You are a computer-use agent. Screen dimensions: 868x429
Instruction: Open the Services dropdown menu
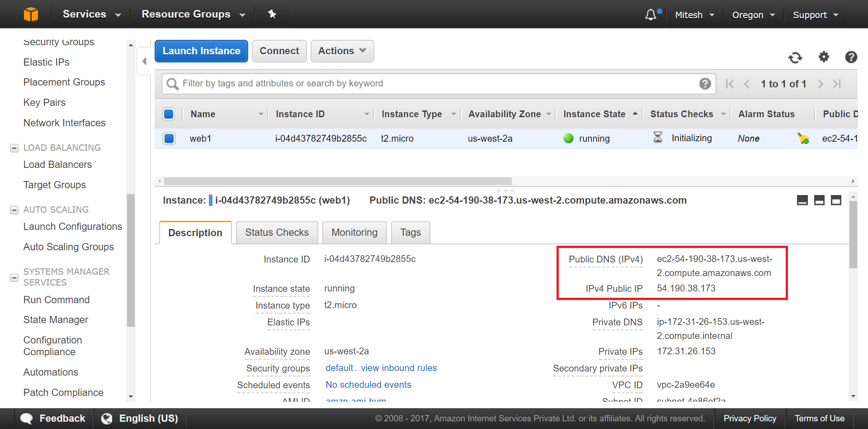click(92, 14)
